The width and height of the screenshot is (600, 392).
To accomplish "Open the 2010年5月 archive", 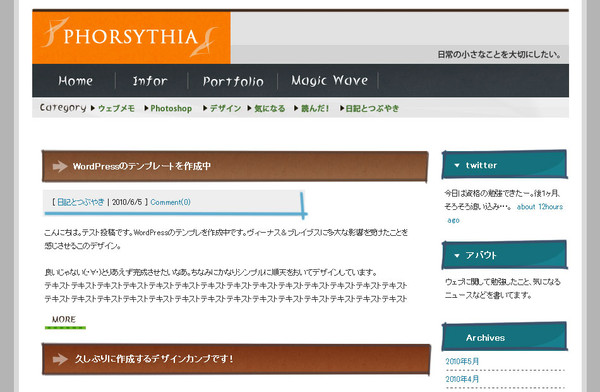I will click(x=462, y=361).
